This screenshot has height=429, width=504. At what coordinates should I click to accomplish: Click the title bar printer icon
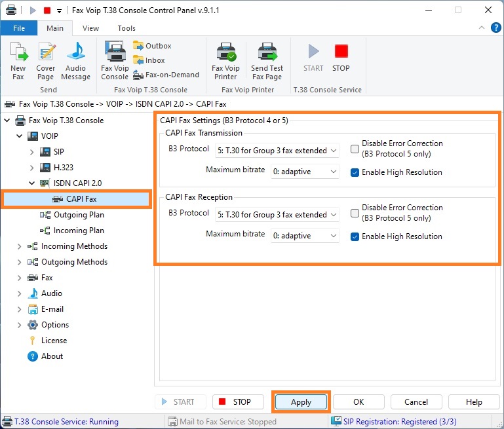click(11, 10)
